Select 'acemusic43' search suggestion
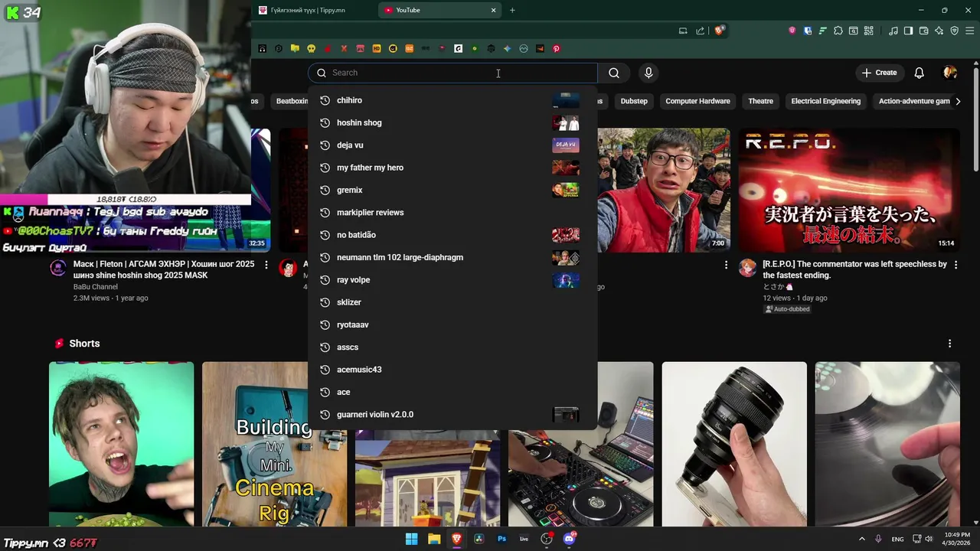 452,370
